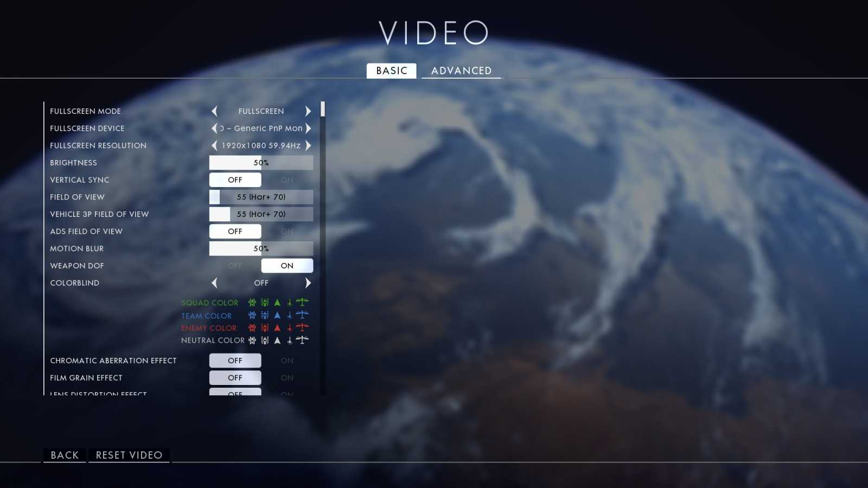
Task: Click right arrow for Colorblind setting
Action: (x=308, y=283)
